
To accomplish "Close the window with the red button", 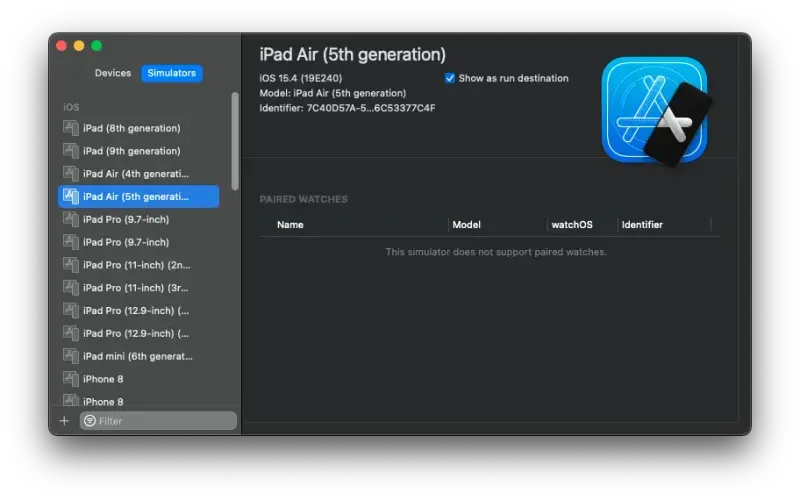I will (62, 46).
